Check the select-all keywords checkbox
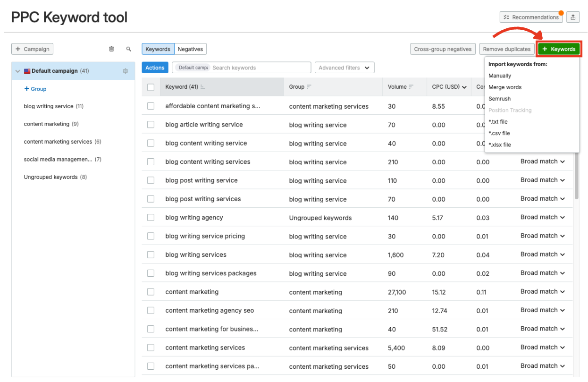This screenshot has width=588, height=382. [151, 87]
